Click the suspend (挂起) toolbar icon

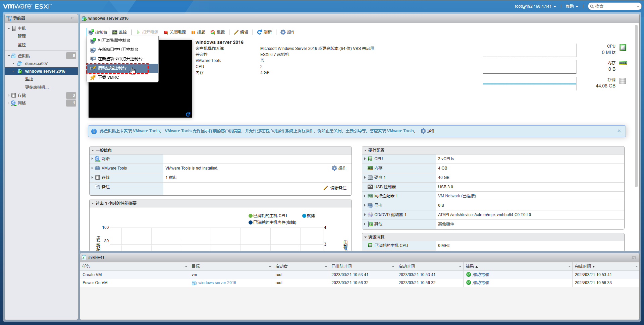tap(193, 32)
